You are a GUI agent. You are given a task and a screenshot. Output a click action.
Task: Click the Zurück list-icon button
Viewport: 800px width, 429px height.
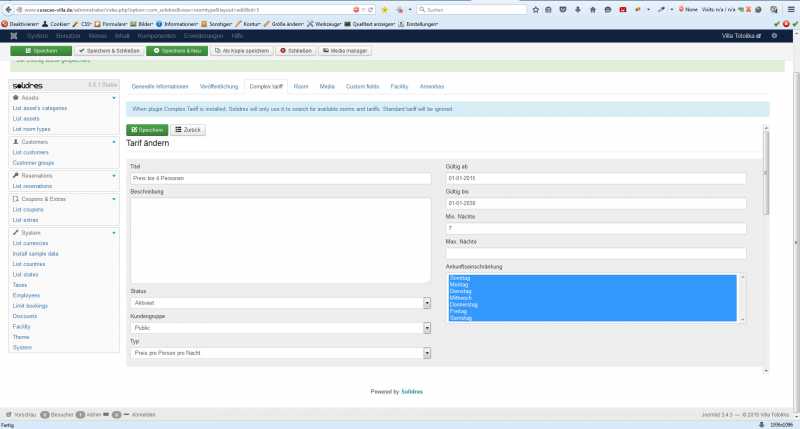pos(187,129)
